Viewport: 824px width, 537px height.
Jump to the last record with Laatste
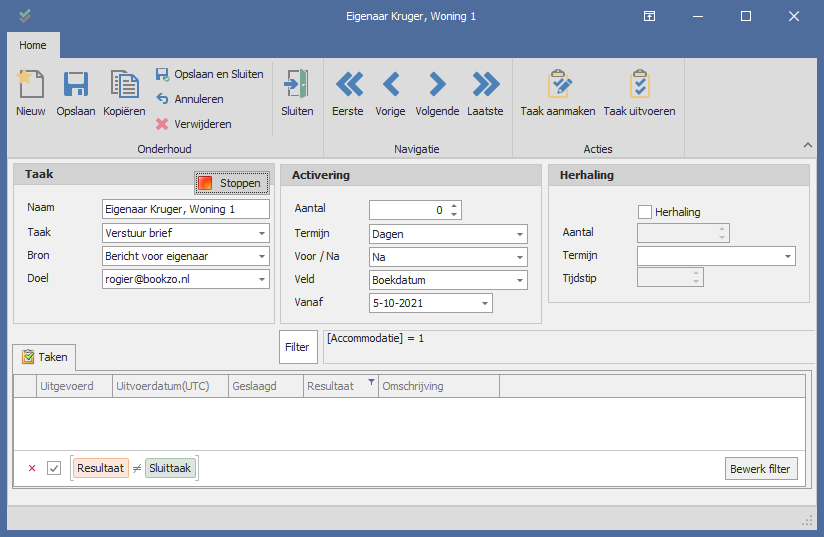point(485,84)
